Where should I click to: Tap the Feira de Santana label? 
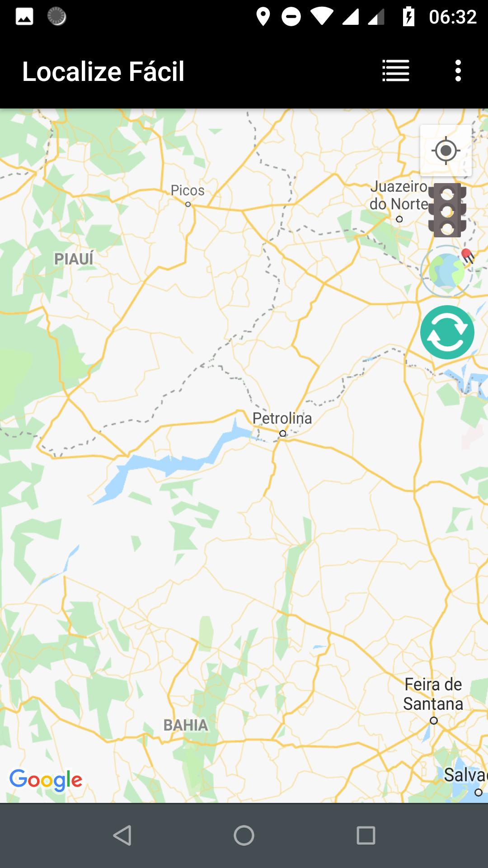(x=433, y=694)
